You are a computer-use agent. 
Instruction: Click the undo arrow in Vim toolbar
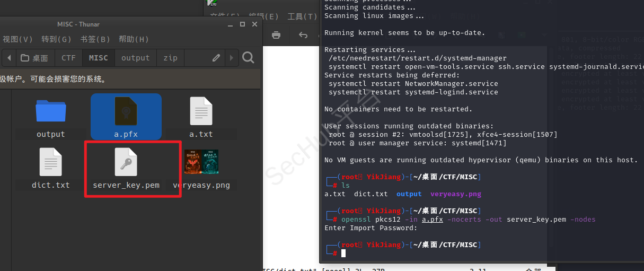303,36
